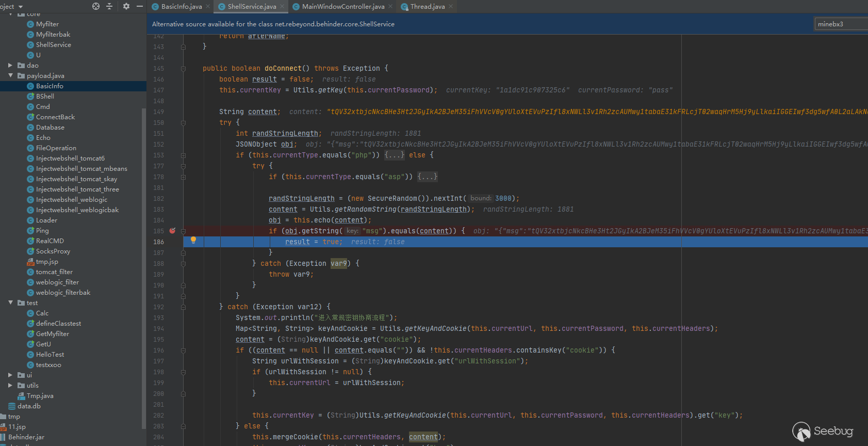Image resolution: width=868 pixels, height=446 pixels.
Task: Collapse the payload.java folder
Action: pyautogui.click(x=10, y=76)
